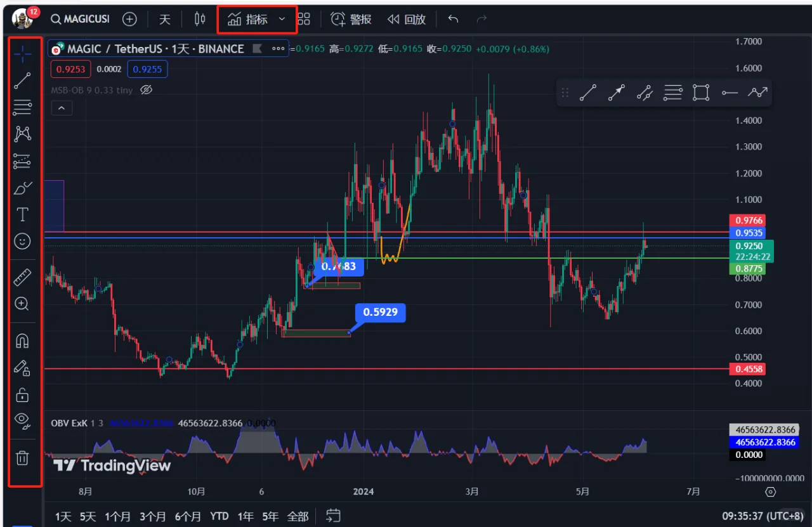
Task: Select the XABCD pattern tool
Action: coord(22,133)
